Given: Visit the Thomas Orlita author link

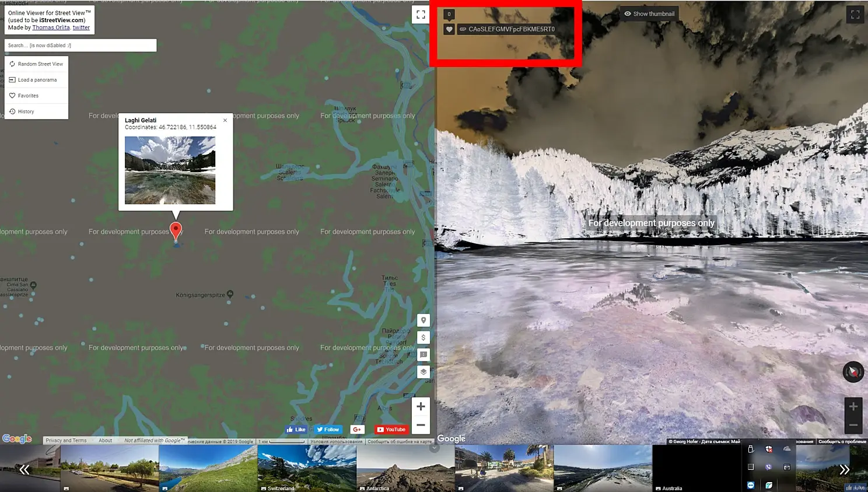Looking at the screenshot, I should pos(51,27).
